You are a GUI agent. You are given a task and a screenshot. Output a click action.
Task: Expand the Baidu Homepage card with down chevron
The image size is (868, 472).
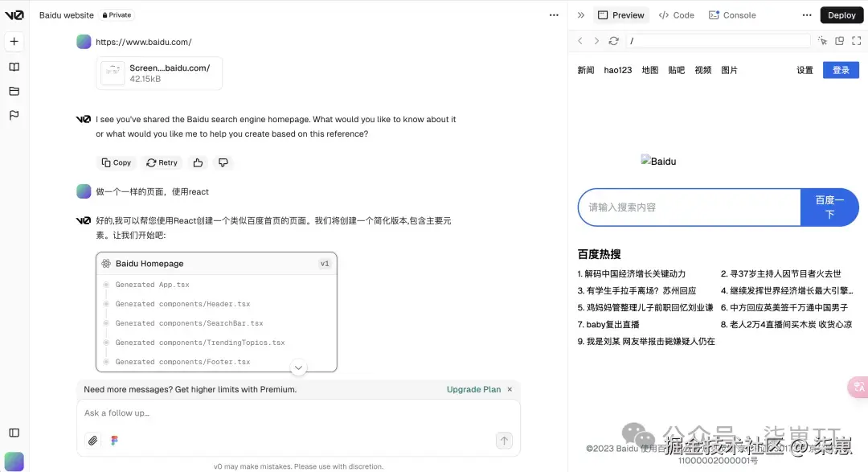298,367
